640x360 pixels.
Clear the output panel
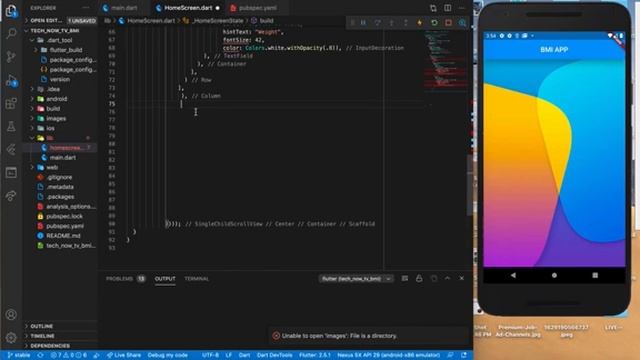405,278
